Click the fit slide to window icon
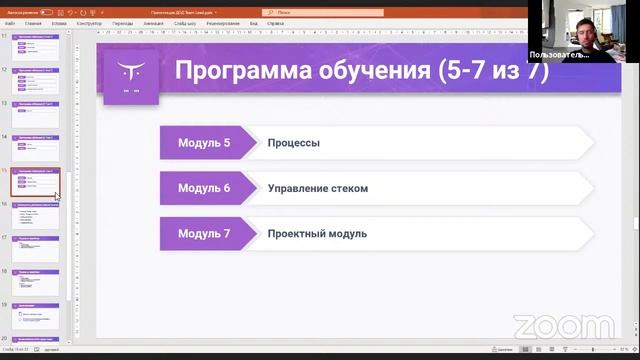This screenshot has height=360, width=640. pyautogui.click(x=635, y=349)
